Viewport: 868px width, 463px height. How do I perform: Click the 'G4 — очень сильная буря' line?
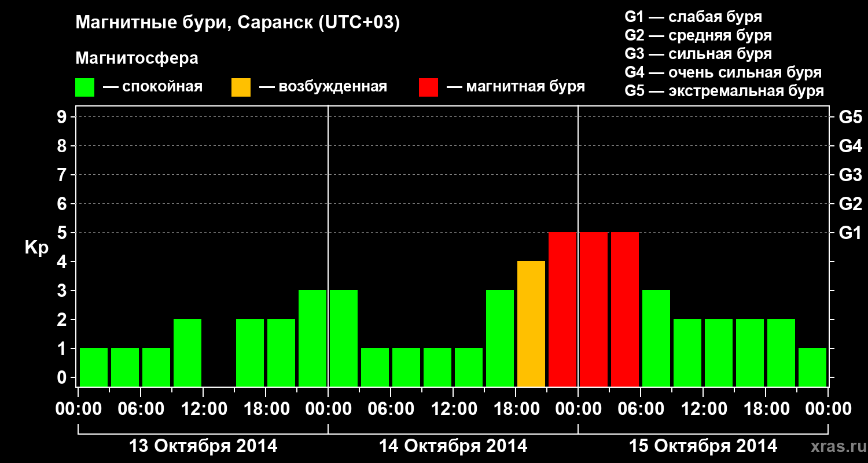[x=723, y=72]
